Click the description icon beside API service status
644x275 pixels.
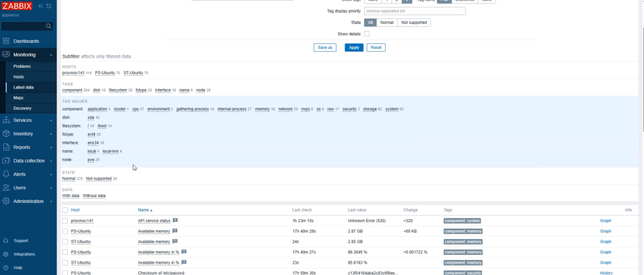click(175, 220)
